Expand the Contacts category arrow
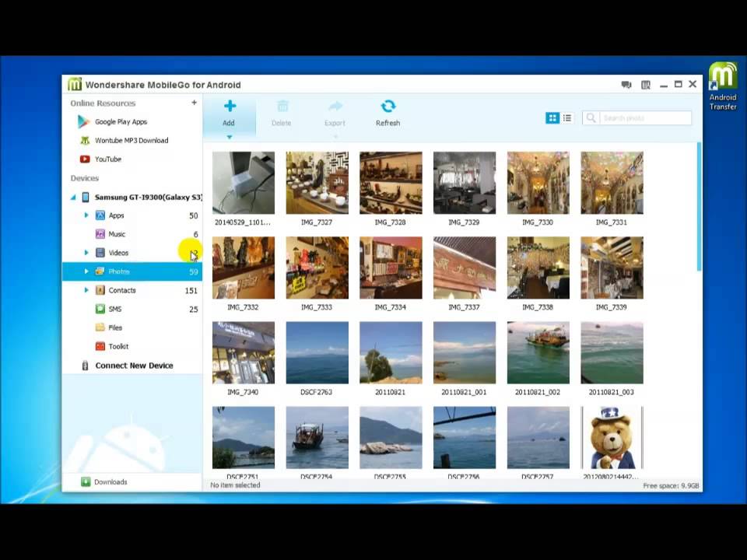 pyautogui.click(x=86, y=289)
